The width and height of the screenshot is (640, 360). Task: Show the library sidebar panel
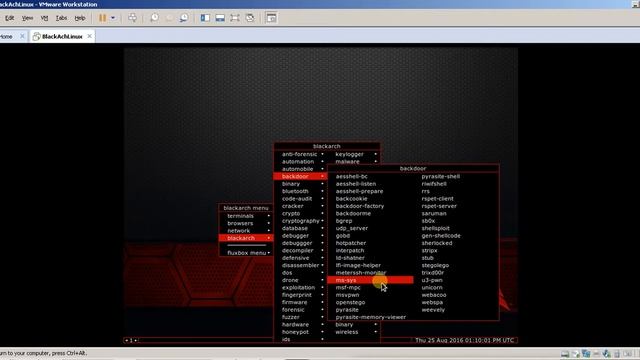tap(205, 18)
